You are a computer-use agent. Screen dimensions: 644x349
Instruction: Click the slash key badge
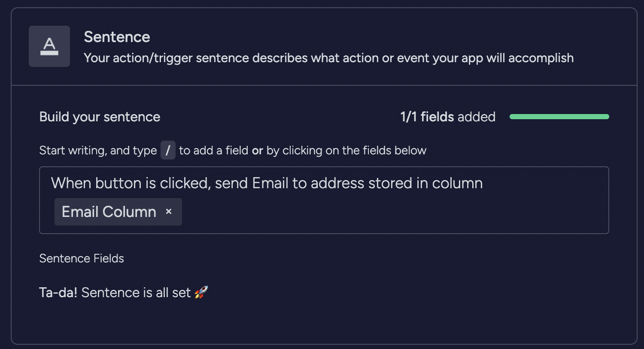168,150
